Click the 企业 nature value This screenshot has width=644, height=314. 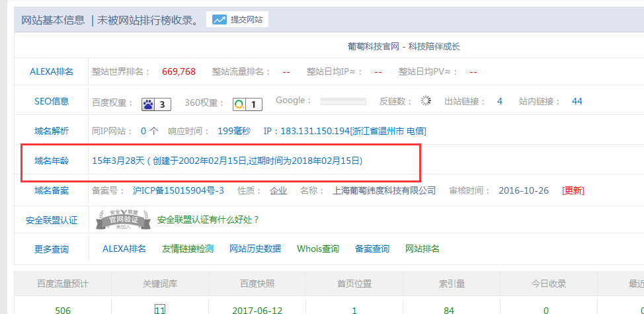pos(278,190)
